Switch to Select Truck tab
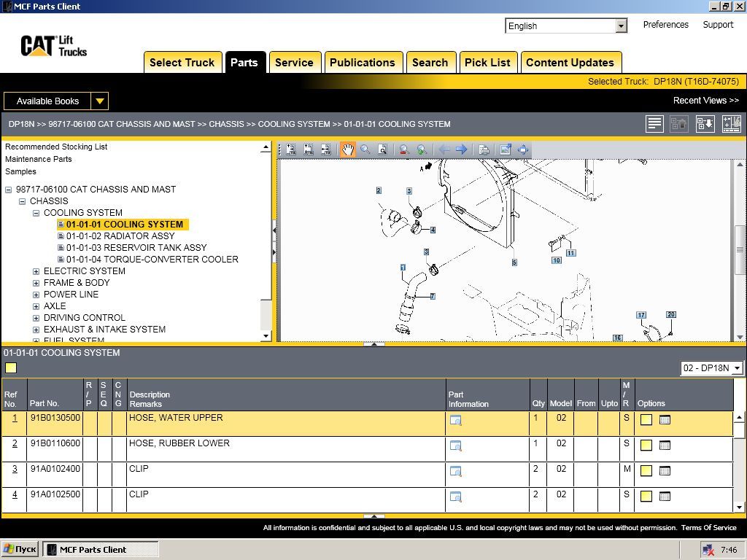Viewport: 747px width, 560px height. [182, 63]
